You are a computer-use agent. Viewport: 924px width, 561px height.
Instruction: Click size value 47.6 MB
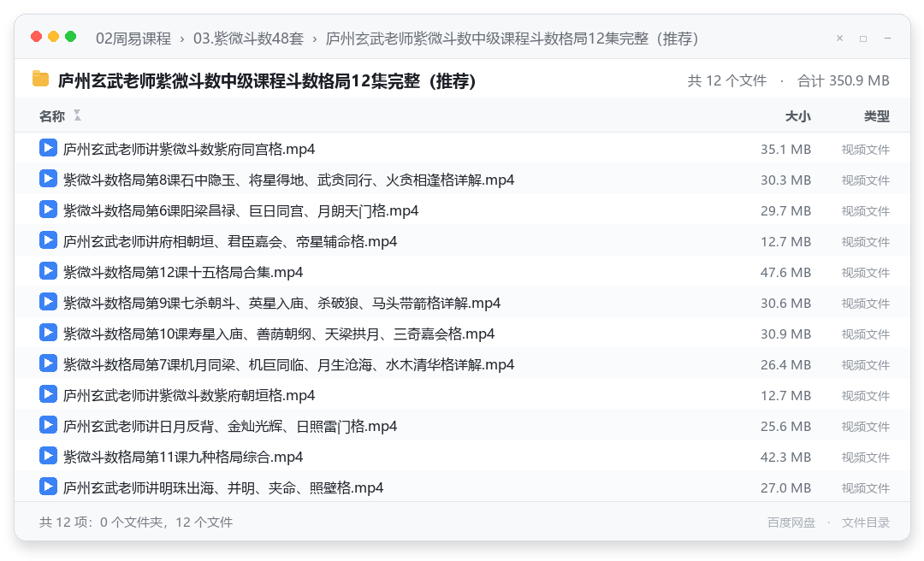785,272
